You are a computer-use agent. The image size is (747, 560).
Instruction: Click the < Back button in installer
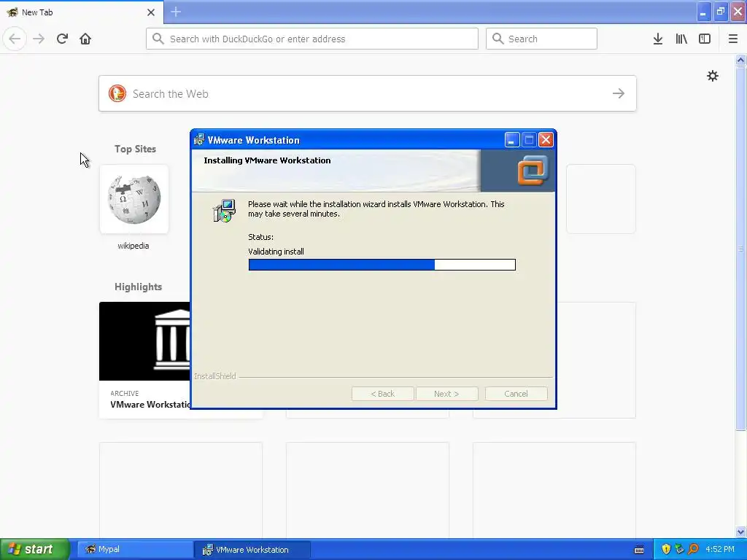[382, 394]
